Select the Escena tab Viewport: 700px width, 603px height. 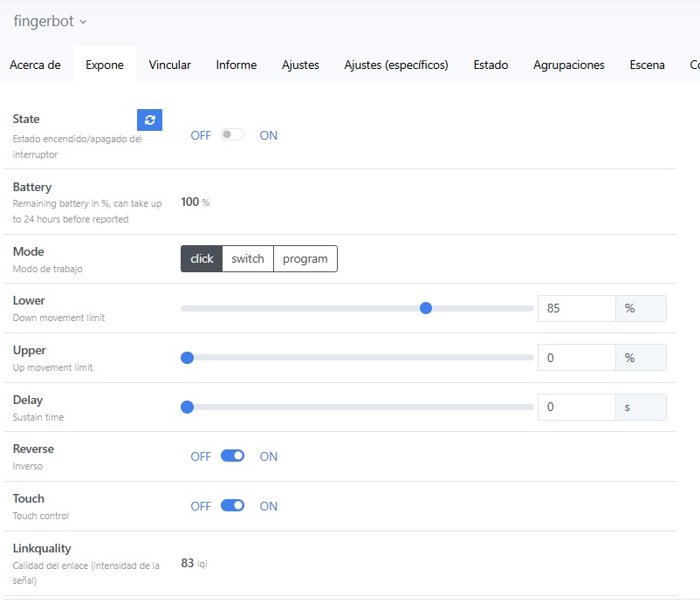click(647, 65)
